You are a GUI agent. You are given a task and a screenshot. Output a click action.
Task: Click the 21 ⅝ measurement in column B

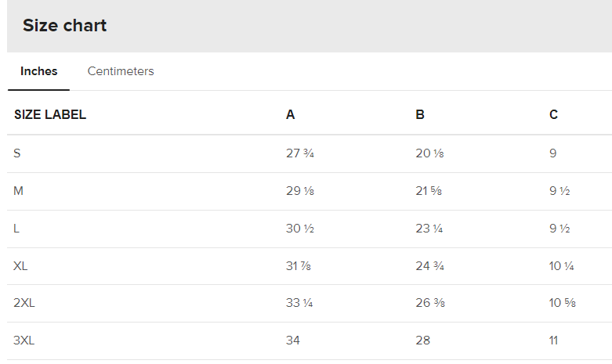coord(429,191)
